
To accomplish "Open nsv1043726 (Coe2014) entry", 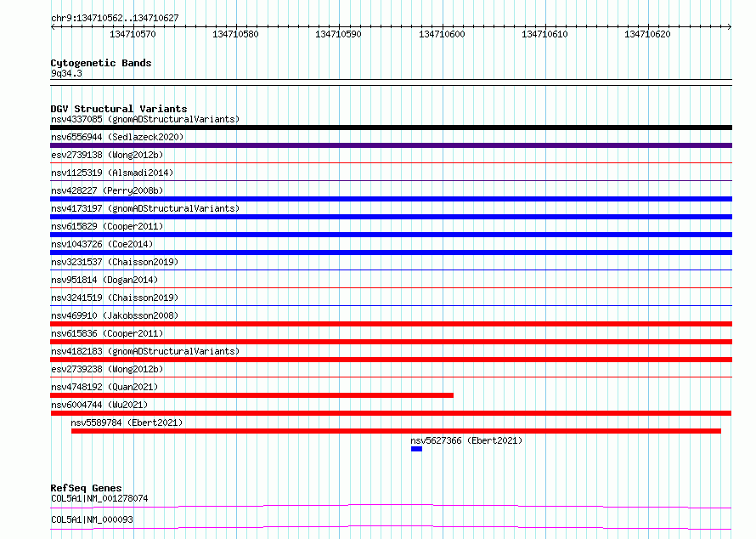I will pos(102,244).
